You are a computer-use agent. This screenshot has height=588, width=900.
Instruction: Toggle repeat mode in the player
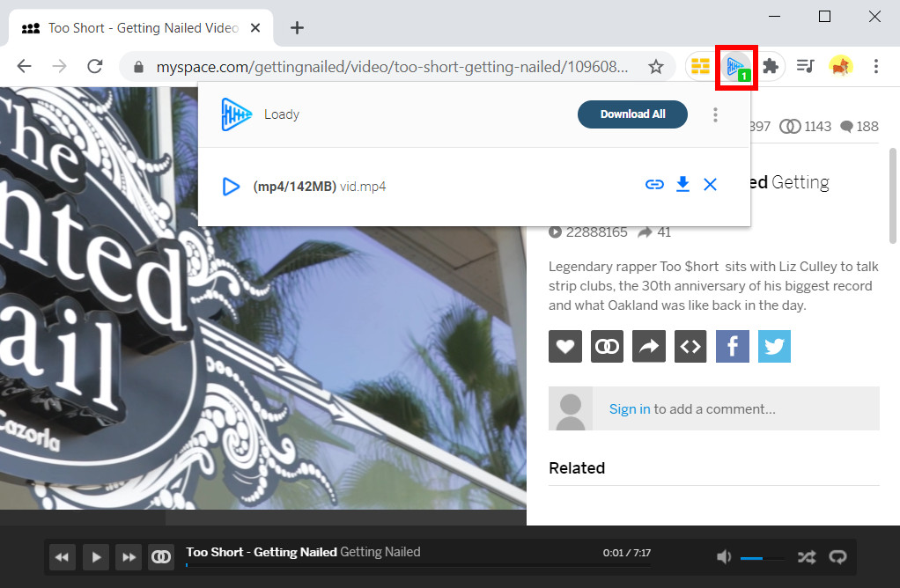click(837, 556)
